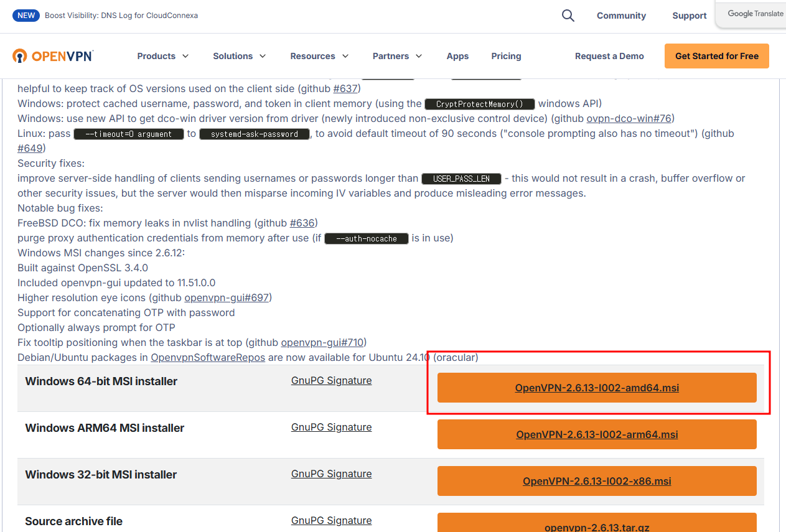Go to the Apps page
Image resolution: width=786 pixels, height=532 pixels.
457,56
